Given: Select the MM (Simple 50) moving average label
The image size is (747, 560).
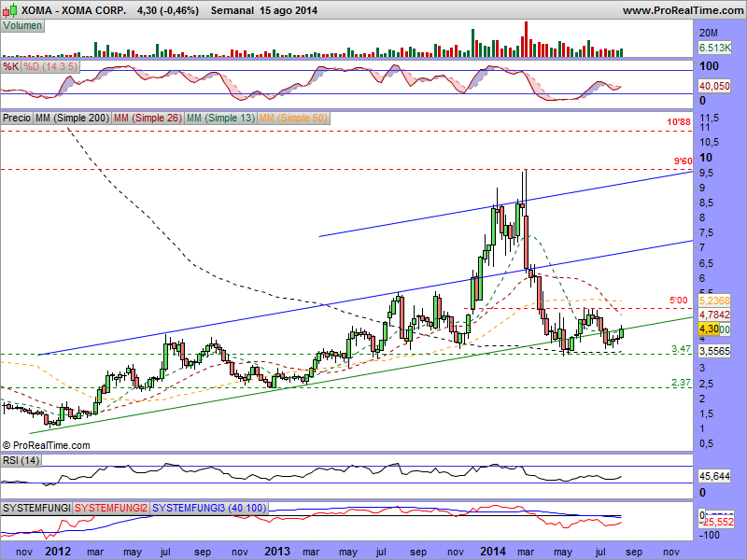Looking at the screenshot, I should coord(293,118).
